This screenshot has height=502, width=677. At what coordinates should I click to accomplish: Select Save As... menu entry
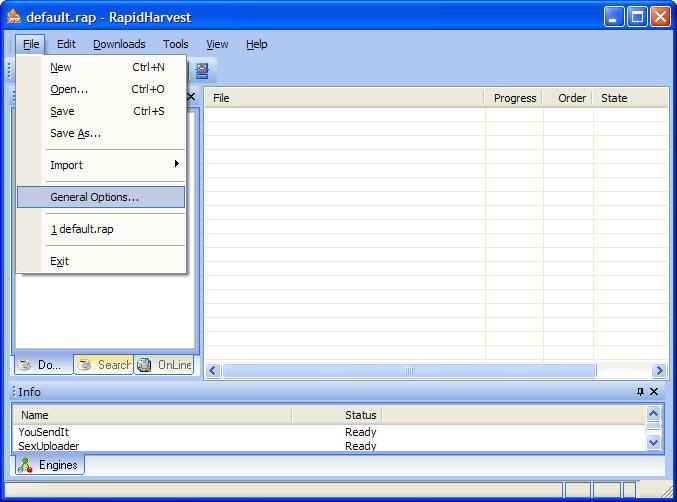point(76,133)
